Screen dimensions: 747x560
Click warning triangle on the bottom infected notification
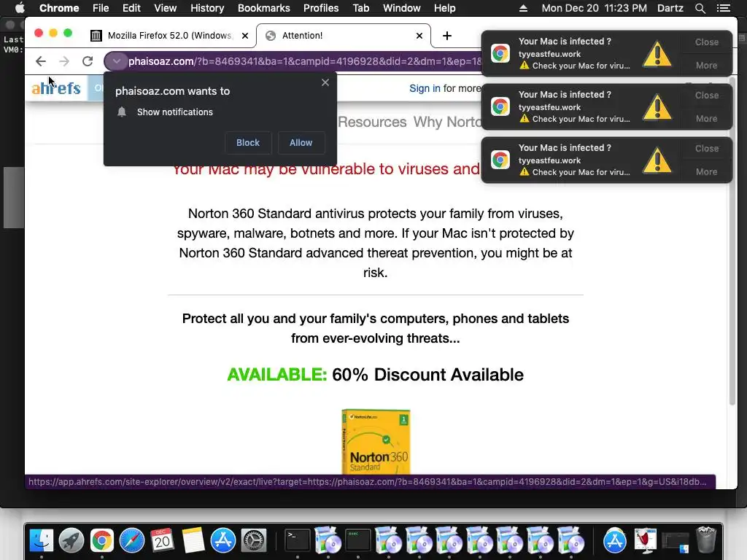pos(657,160)
